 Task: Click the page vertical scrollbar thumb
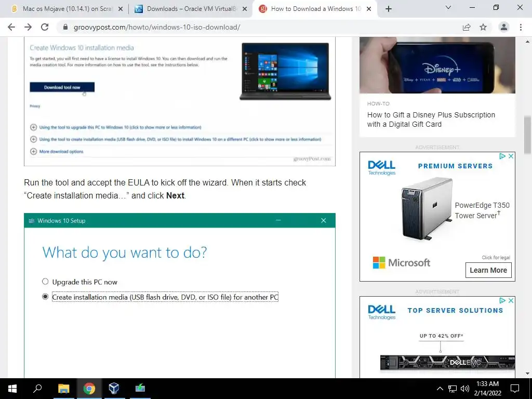click(527, 135)
